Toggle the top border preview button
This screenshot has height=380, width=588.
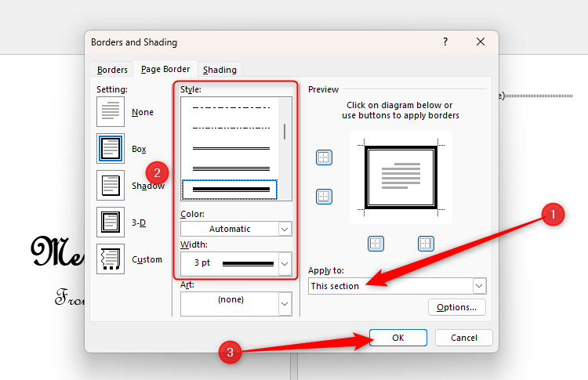[324, 157]
